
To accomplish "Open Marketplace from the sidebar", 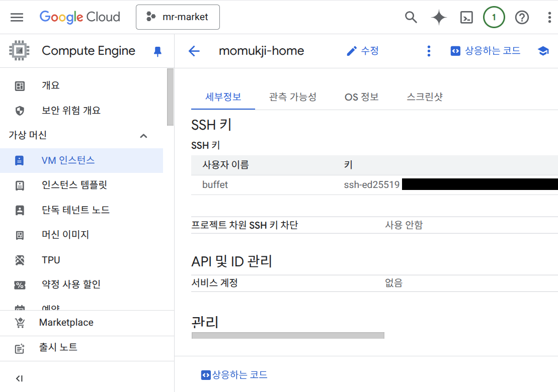I will pyautogui.click(x=66, y=323).
